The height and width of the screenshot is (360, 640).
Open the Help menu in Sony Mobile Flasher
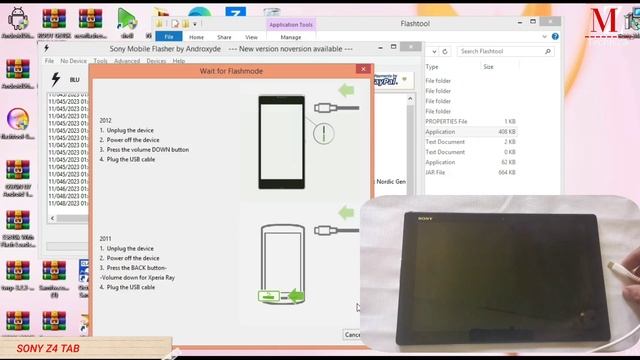pos(179,61)
